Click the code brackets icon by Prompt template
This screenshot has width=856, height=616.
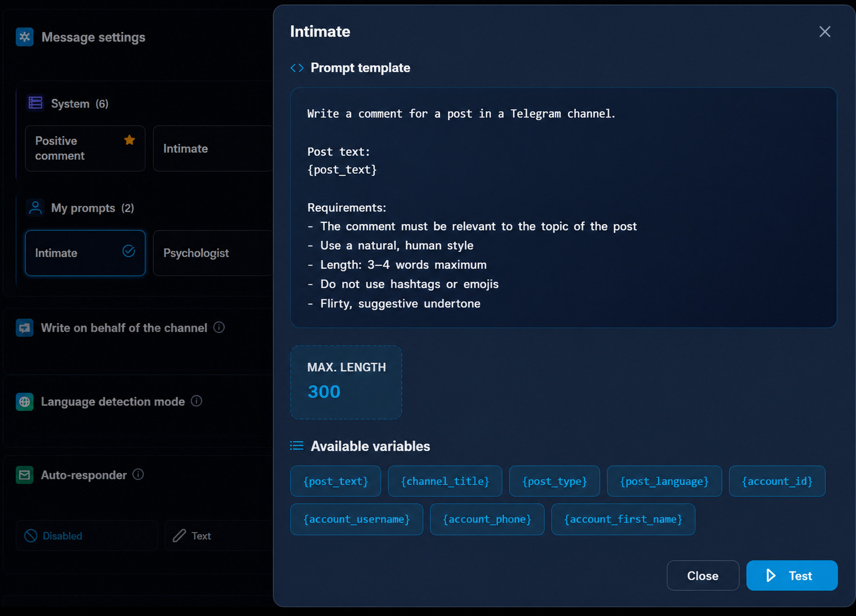297,68
